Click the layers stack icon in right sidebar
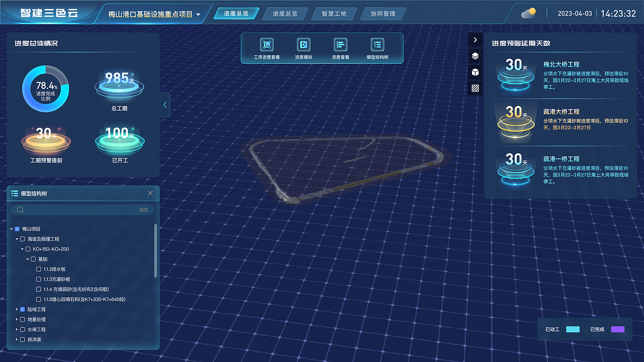The width and height of the screenshot is (644, 362). point(475,56)
